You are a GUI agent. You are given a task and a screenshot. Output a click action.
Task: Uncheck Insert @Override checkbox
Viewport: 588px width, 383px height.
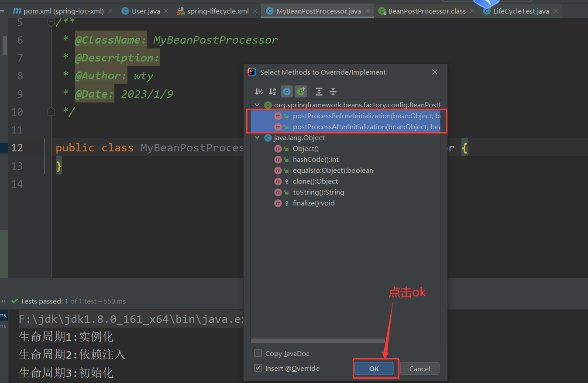[x=258, y=368]
